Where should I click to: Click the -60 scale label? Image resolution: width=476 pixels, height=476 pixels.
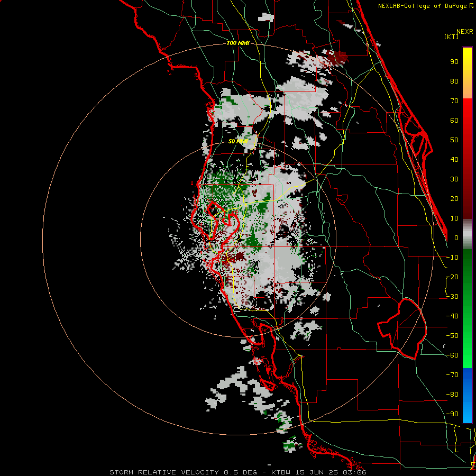(452, 355)
